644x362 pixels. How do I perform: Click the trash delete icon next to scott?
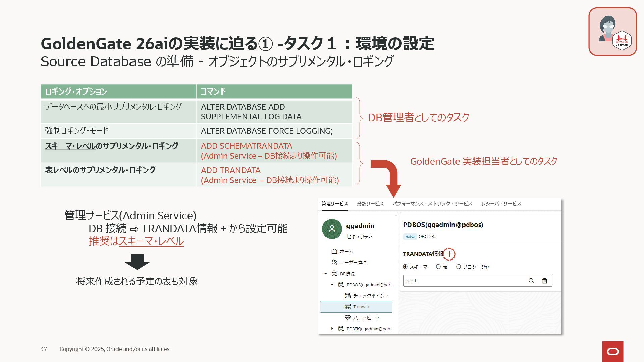point(545,281)
